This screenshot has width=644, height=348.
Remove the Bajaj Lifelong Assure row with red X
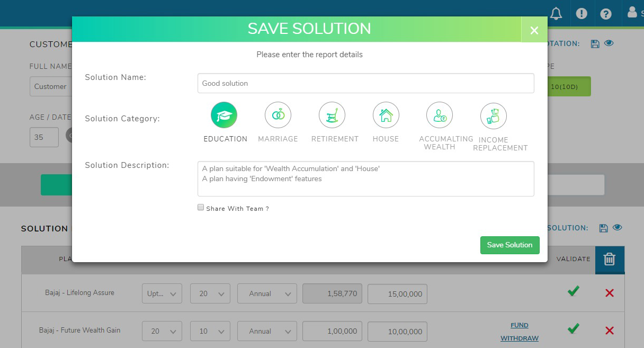[x=610, y=293]
